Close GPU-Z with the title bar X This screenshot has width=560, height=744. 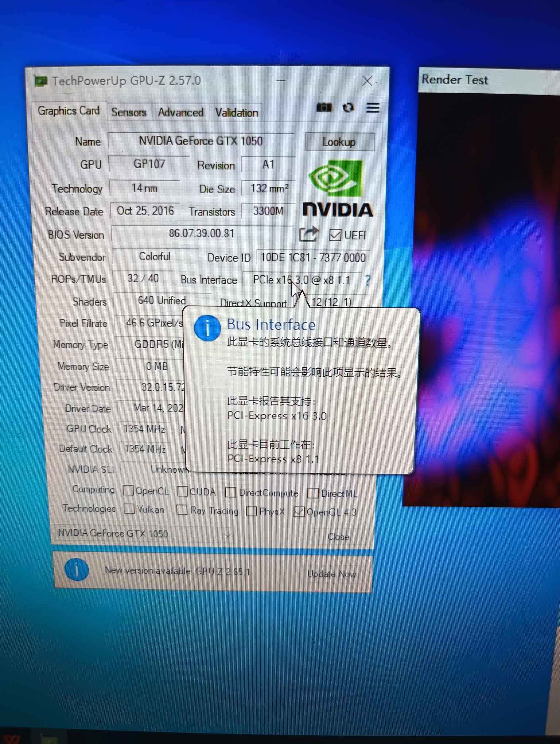click(367, 81)
